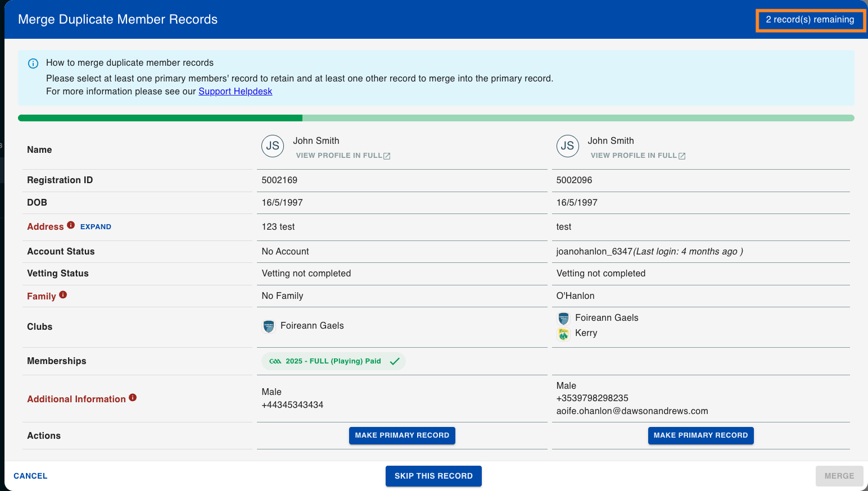Click JS avatar for record 5002169
The width and height of the screenshot is (868, 491).
(273, 146)
